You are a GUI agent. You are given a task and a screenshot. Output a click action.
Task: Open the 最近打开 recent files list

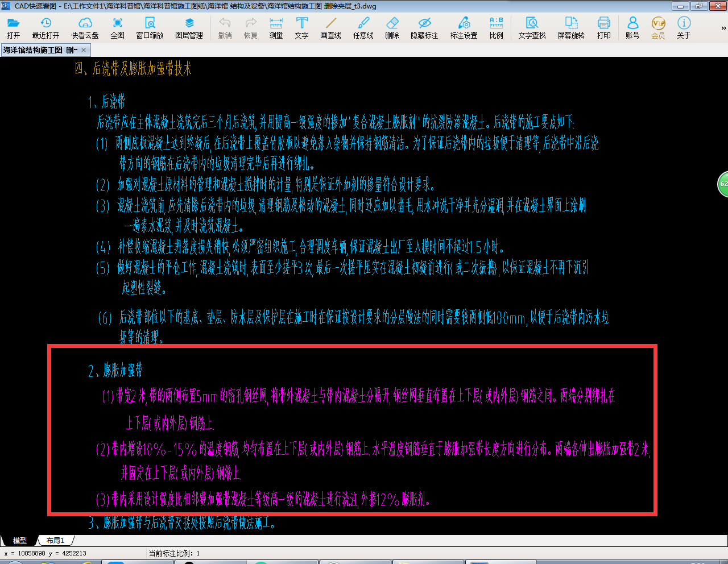tap(45, 27)
